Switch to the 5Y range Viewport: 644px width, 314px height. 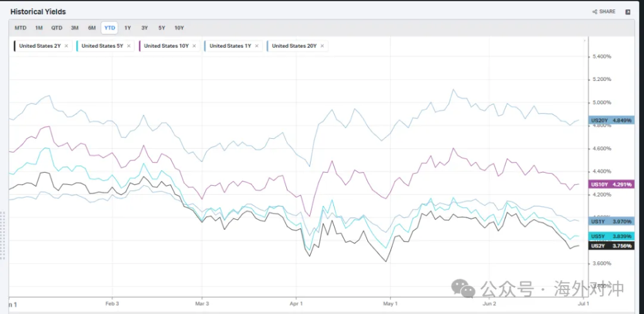point(162,28)
